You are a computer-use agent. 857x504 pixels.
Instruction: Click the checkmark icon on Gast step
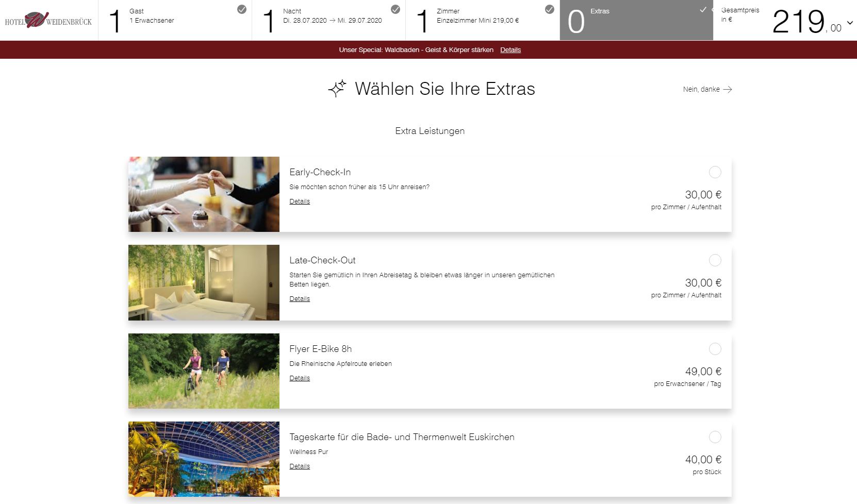coord(241,9)
